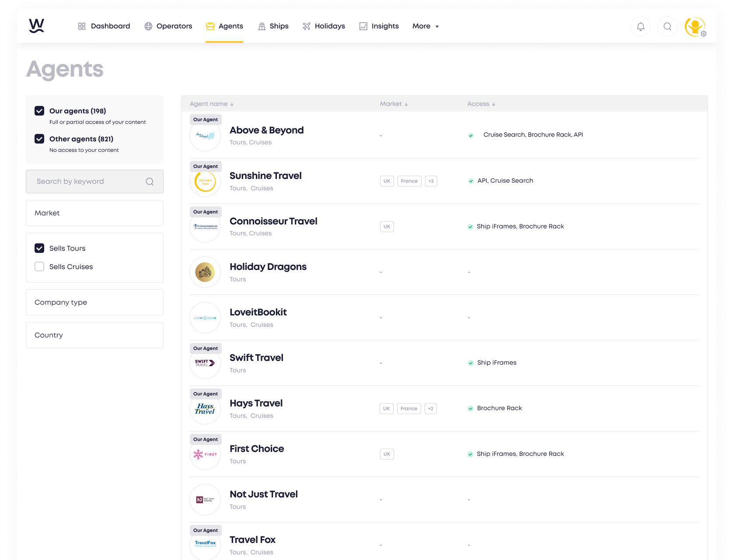Click UK market tag for Connoisseur Travel
The height and width of the screenshot is (560, 736).
pyautogui.click(x=387, y=227)
